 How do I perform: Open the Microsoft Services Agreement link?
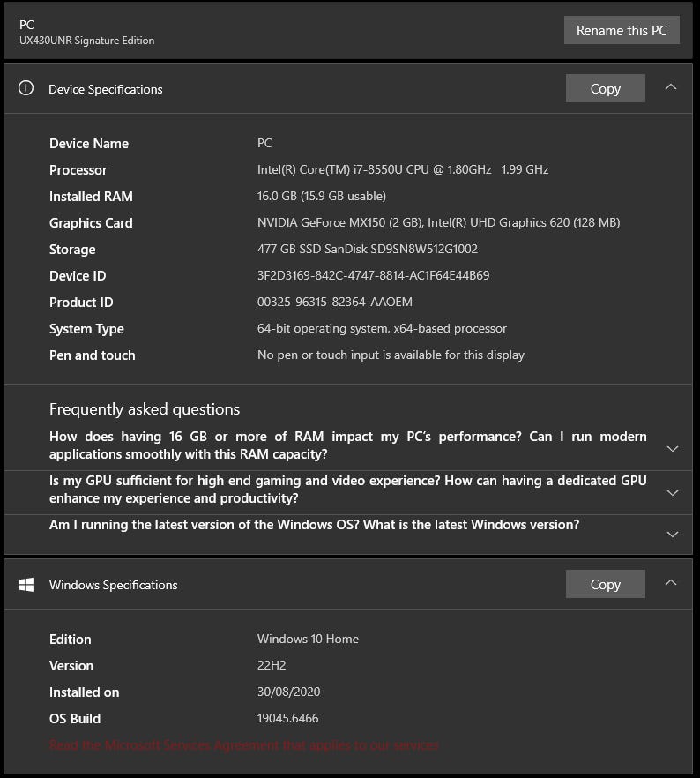pyautogui.click(x=244, y=744)
